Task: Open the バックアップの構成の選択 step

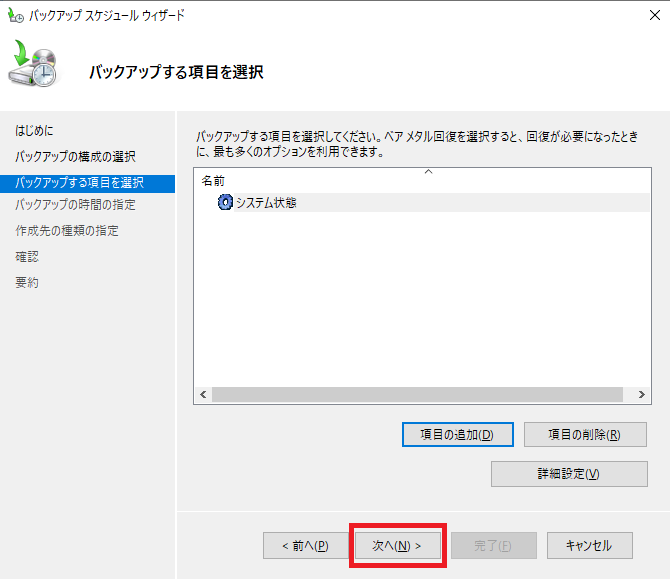Action: tap(76, 157)
